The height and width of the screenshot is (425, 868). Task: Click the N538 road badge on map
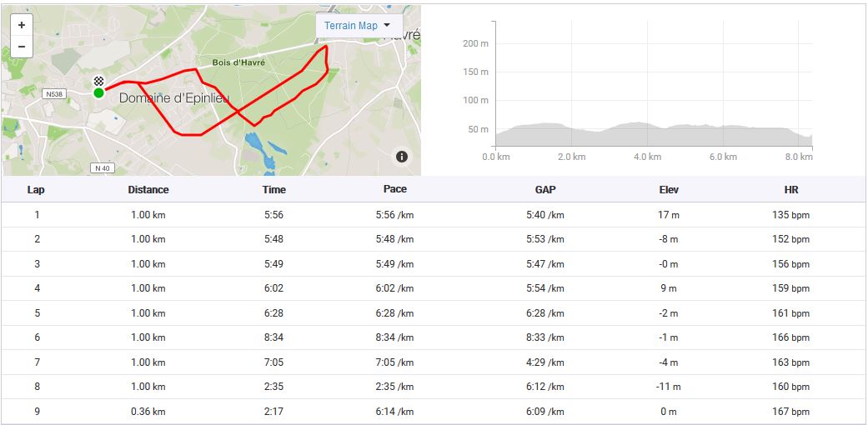pos(54,94)
